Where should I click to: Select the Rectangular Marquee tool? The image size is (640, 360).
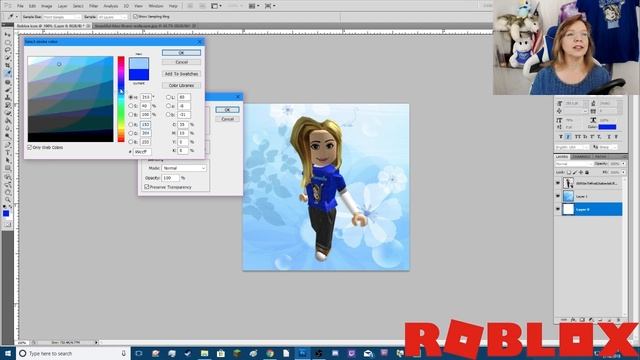click(8, 42)
